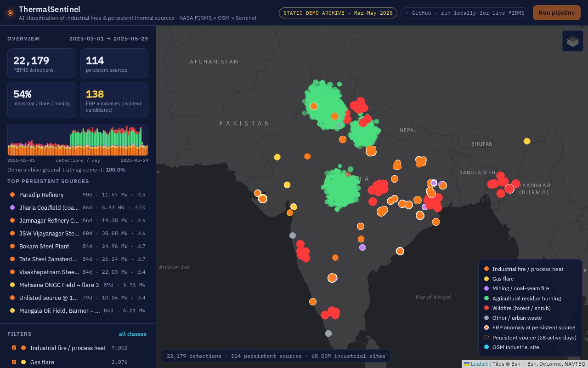The width and height of the screenshot is (588, 368).
Task: Click yellow dot beside Mangala Oil Field
Action: point(12,311)
